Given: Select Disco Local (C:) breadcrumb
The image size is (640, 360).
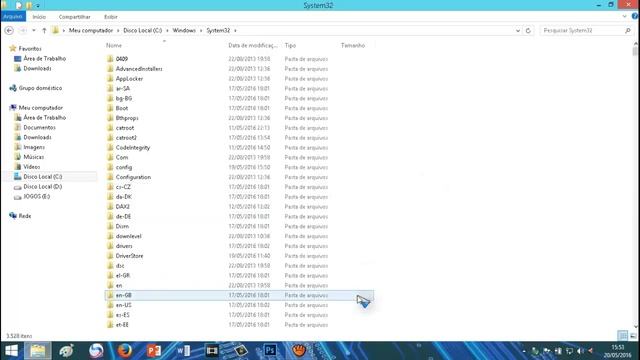Looking at the screenshot, I should [142, 31].
